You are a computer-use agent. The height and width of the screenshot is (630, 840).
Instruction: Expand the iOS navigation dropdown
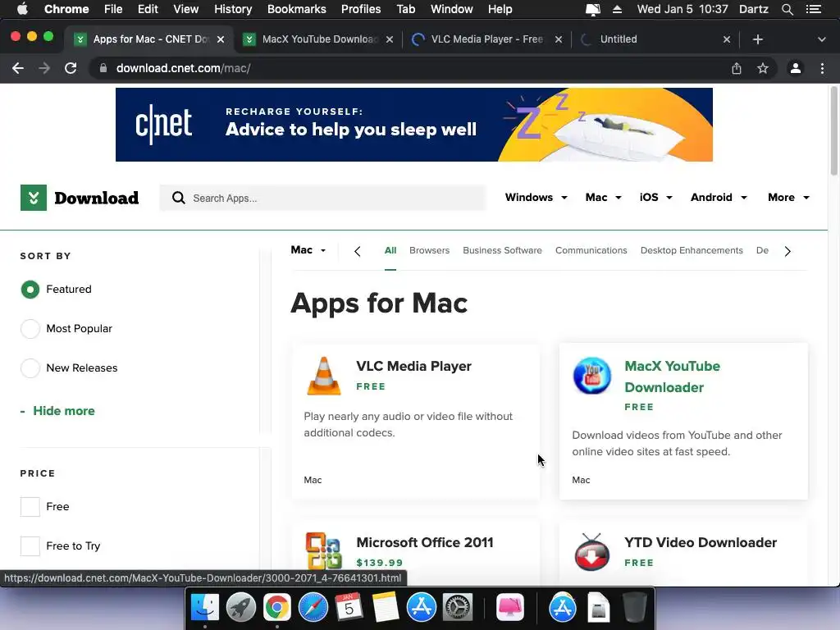pyautogui.click(x=655, y=197)
